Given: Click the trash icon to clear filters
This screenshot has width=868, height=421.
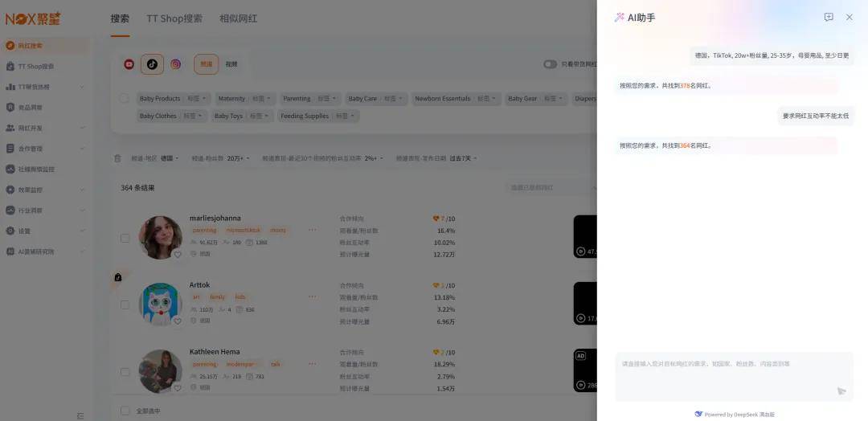Looking at the screenshot, I should [x=117, y=158].
